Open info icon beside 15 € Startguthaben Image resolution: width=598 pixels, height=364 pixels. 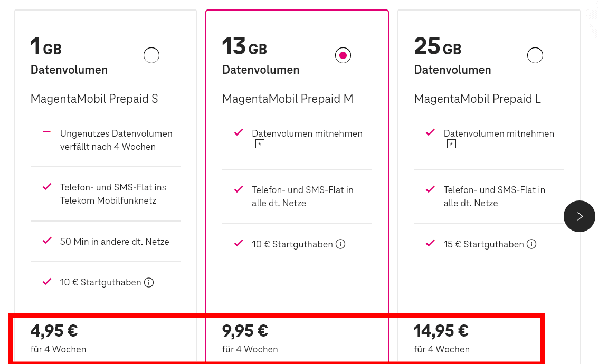pyautogui.click(x=531, y=244)
